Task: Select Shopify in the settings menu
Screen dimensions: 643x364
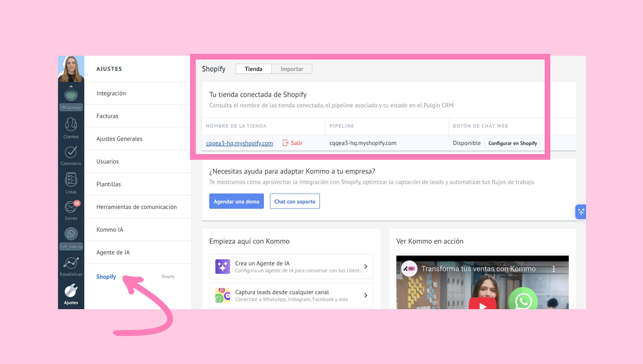Action: [106, 277]
